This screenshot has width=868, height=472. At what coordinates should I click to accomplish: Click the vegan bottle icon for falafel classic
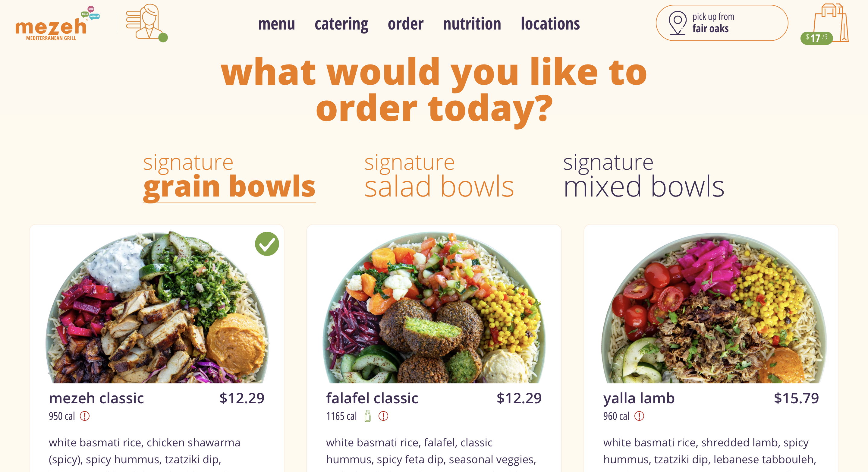tap(368, 416)
